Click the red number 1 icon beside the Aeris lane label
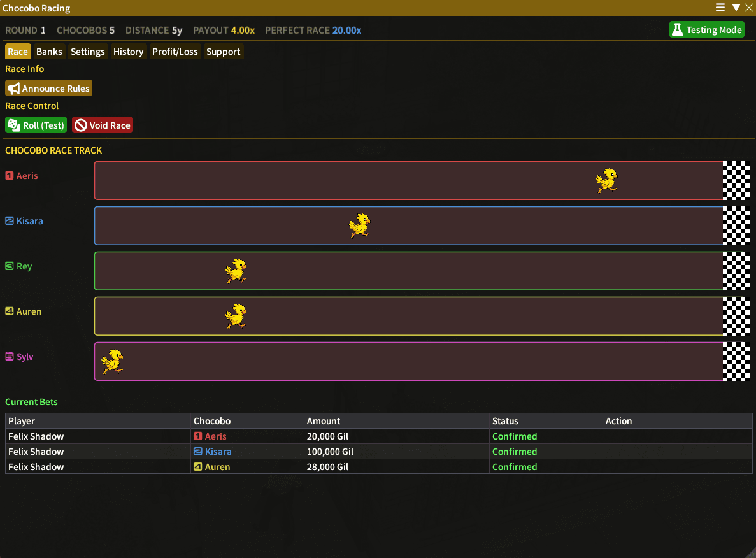Viewport: 756px width, 558px height. click(x=9, y=176)
